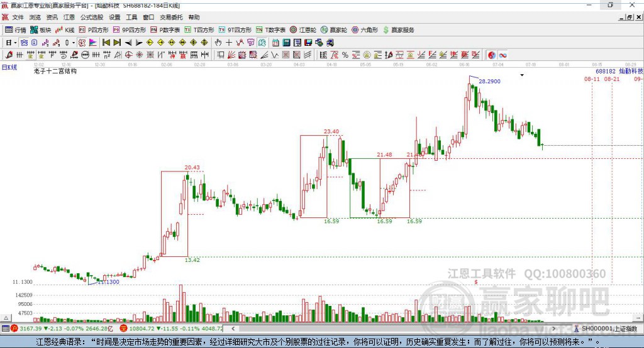Toggle the yin-yang icon
This screenshot has width=644, height=348.
click(x=492, y=55)
